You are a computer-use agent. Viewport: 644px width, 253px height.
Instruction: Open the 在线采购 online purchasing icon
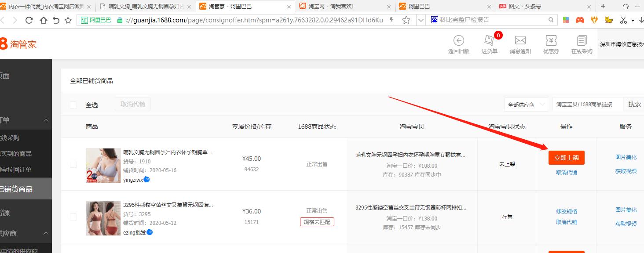tap(581, 44)
